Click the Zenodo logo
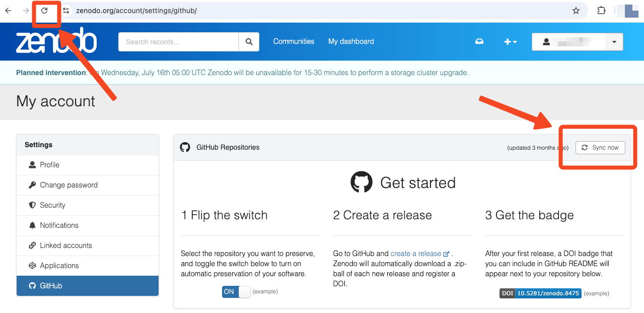The width and height of the screenshot is (644, 313). pos(56,42)
